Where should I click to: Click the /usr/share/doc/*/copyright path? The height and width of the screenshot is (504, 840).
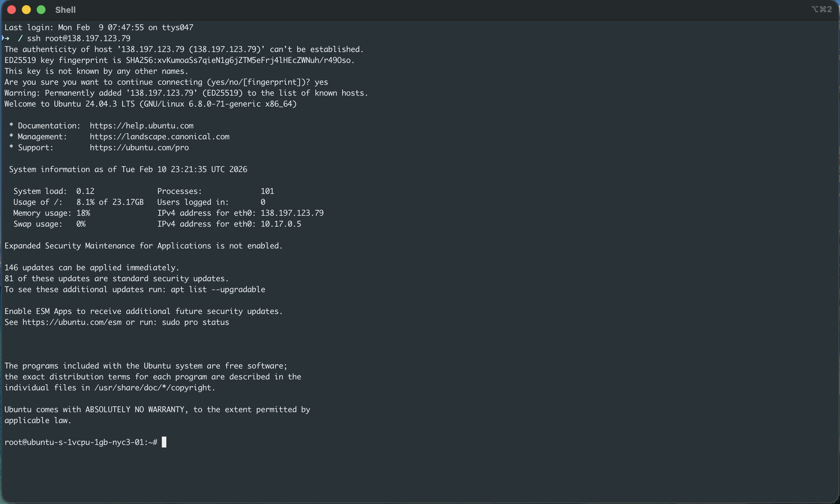154,387
